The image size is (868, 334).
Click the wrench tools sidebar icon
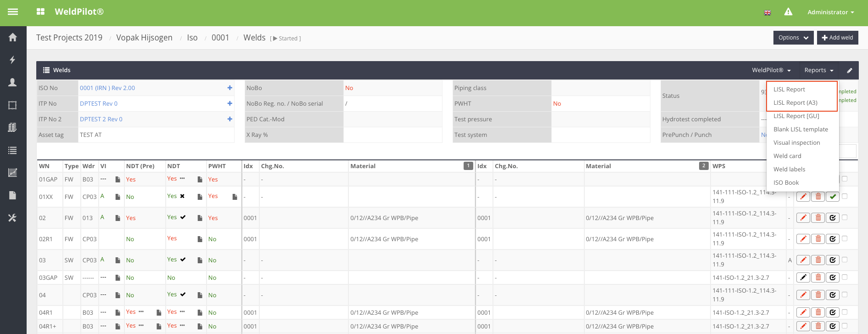[13, 218]
